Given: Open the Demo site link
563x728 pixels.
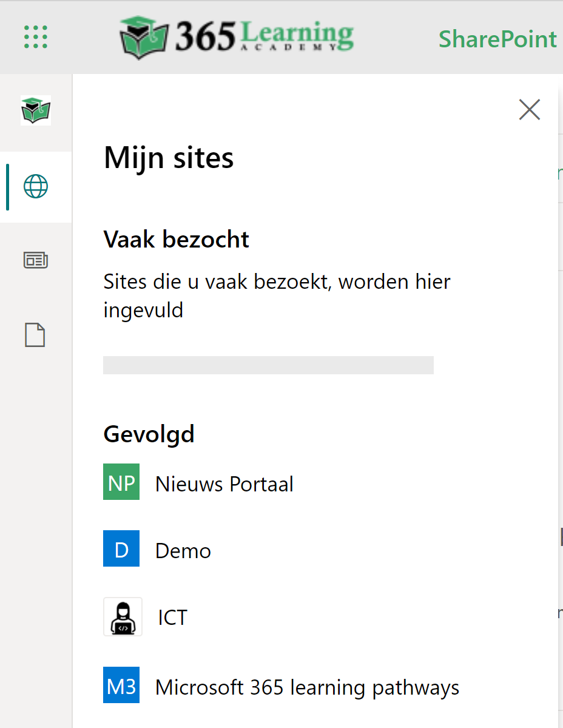Looking at the screenshot, I should coord(183,551).
